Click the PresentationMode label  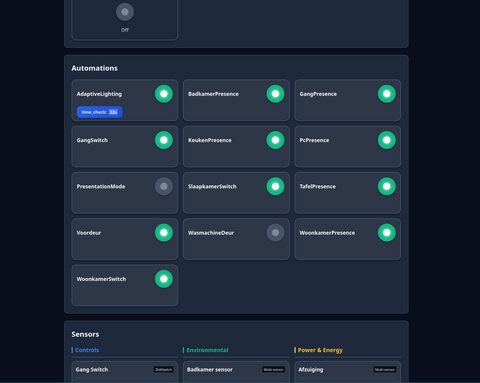pyautogui.click(x=101, y=187)
